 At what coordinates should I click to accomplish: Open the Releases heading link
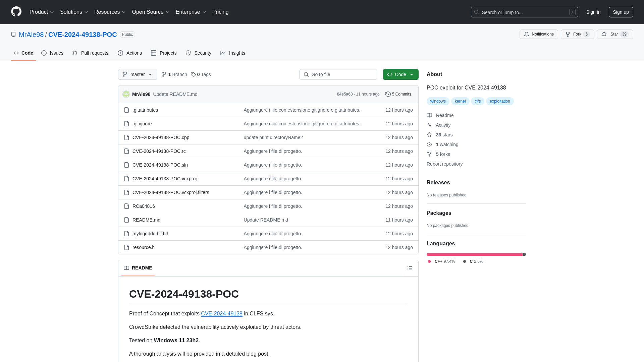438,183
